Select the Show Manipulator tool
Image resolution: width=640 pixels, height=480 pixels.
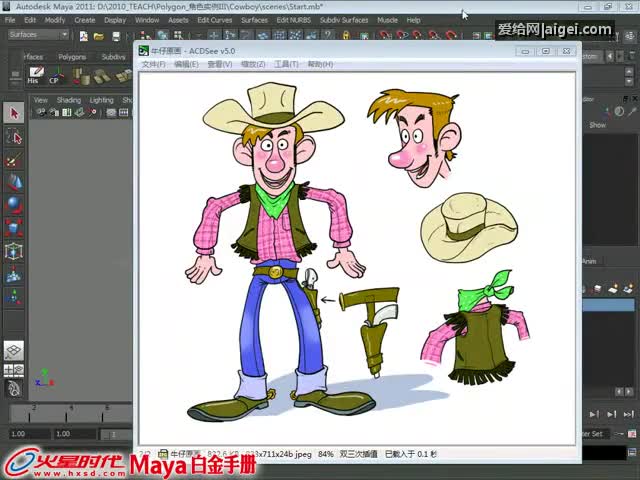tap(14, 297)
